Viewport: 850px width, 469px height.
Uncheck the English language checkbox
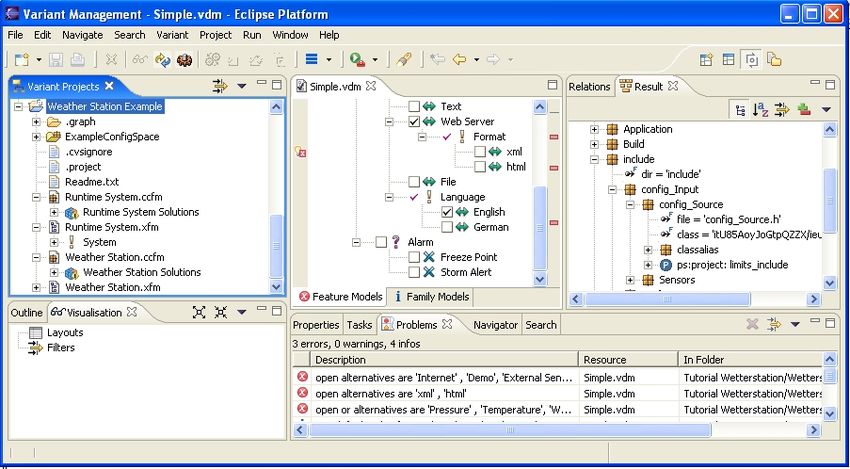tap(447, 212)
